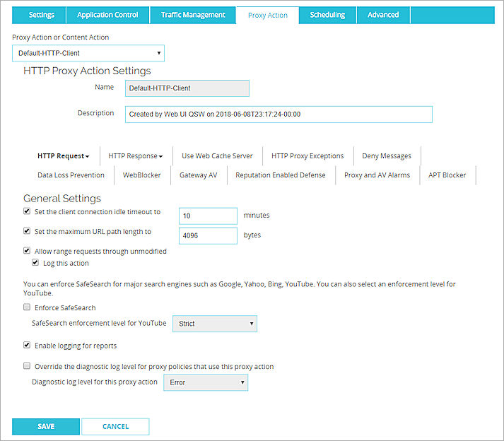The image size is (504, 441).
Task: Open the Application Control tab
Action: click(107, 15)
